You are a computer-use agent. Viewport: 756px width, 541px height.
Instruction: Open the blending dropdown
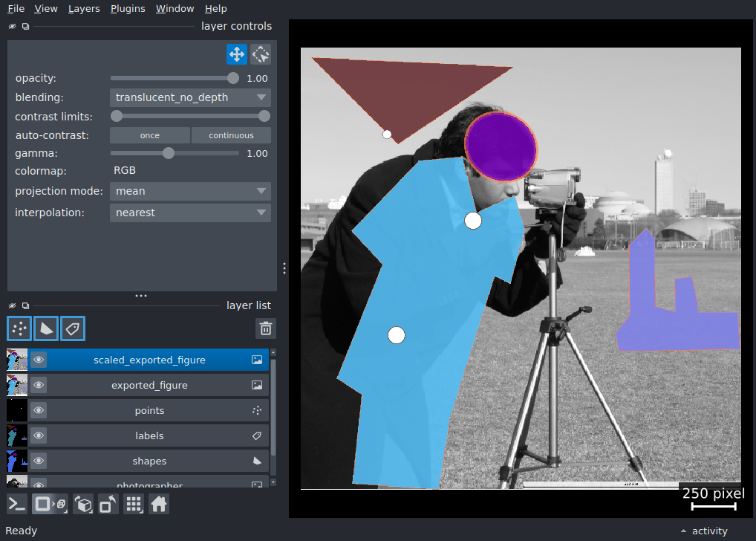[190, 97]
